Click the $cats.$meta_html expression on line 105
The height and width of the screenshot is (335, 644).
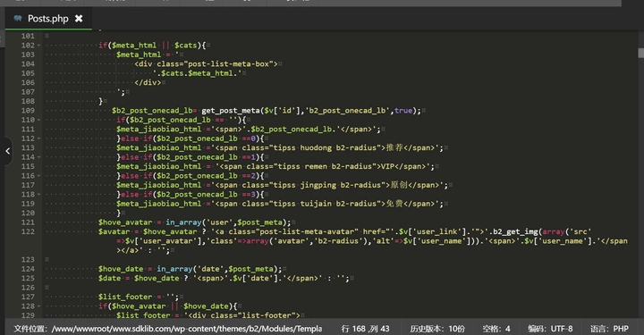(197, 73)
